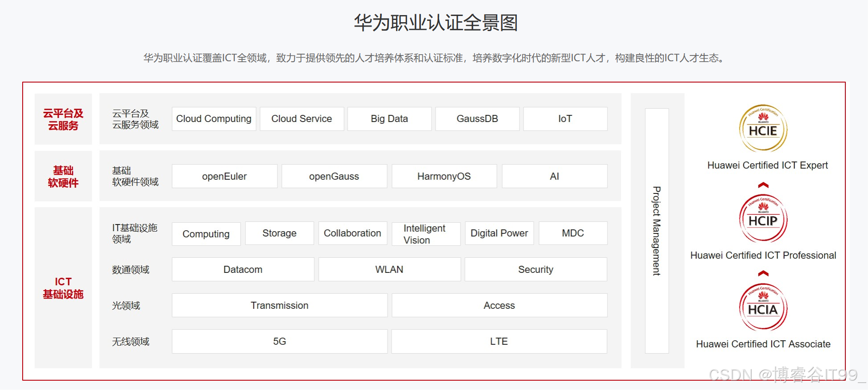The width and height of the screenshot is (868, 390).
Task: Open the AI certification box
Action: pos(555,176)
